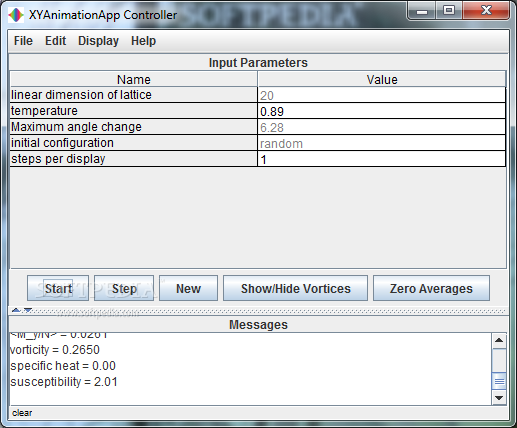This screenshot has width=517, height=428.
Task: Click the 'specific heat = 0.00' message line
Action: pyautogui.click(x=63, y=366)
